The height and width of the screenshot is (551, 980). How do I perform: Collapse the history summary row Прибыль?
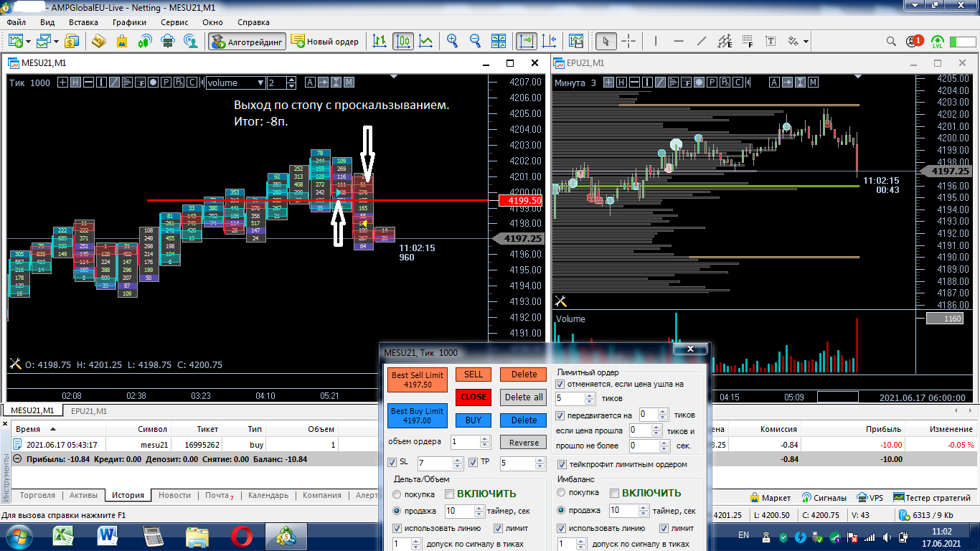(17, 459)
